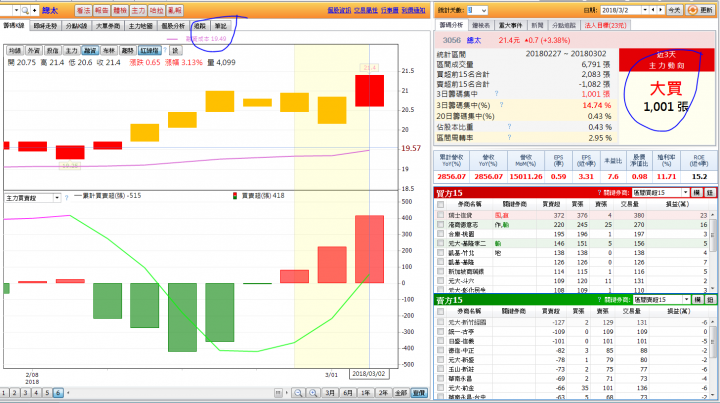Select chart layout page 1
720x403 pixels.
[4, 393]
